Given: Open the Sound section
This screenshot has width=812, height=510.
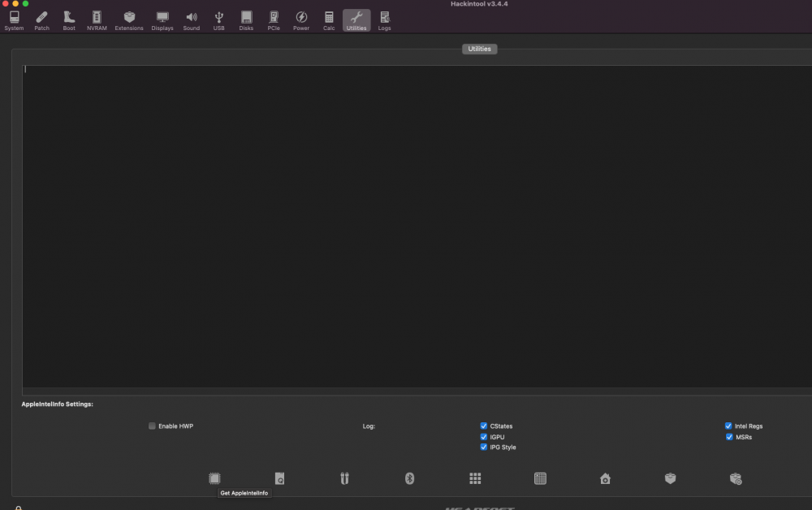Looking at the screenshot, I should (191, 21).
